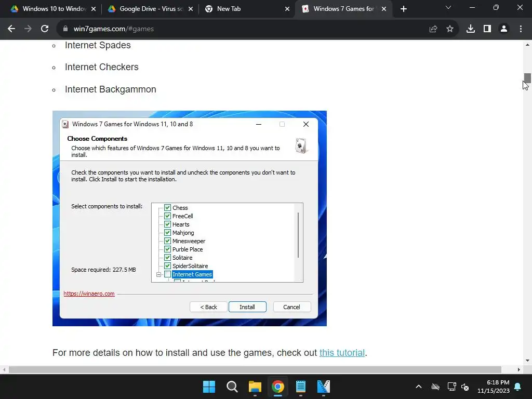The width and height of the screenshot is (532, 399).
Task: Open the Chrome profile icon
Action: point(504,29)
